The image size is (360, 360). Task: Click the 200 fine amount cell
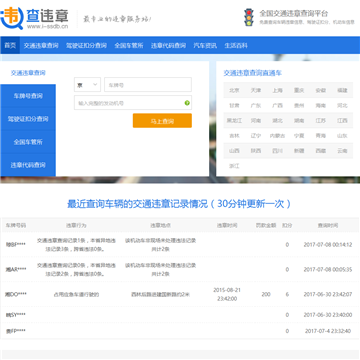pos(266,294)
